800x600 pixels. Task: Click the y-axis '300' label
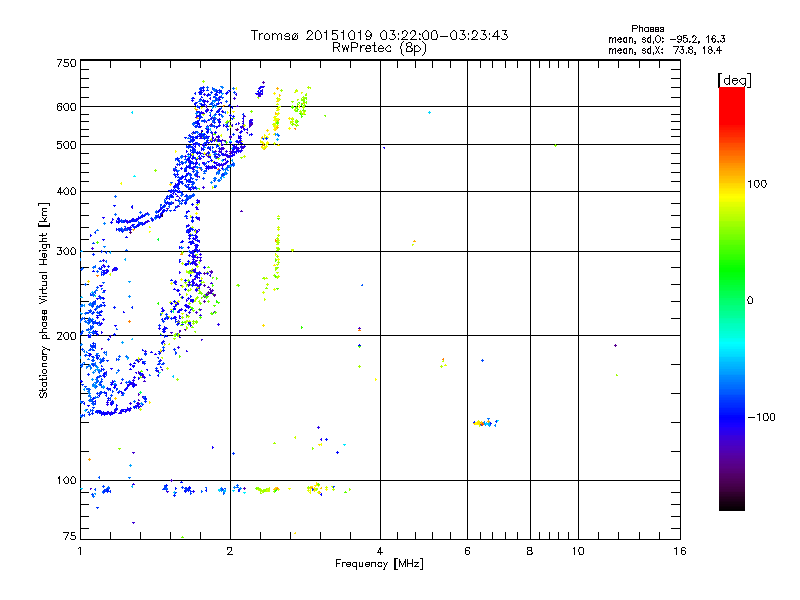pos(66,252)
